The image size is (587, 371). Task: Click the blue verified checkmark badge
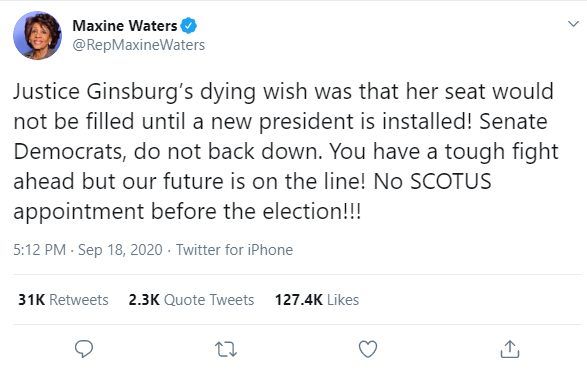coord(188,26)
